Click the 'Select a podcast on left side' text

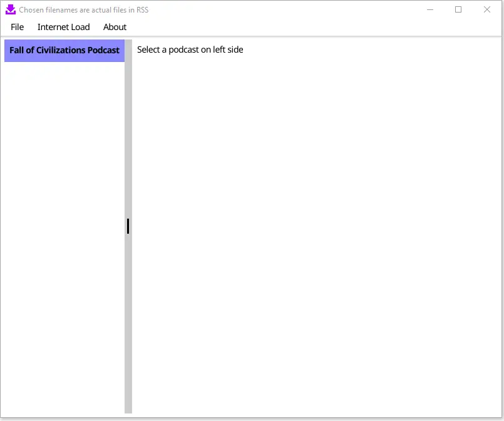(x=190, y=49)
